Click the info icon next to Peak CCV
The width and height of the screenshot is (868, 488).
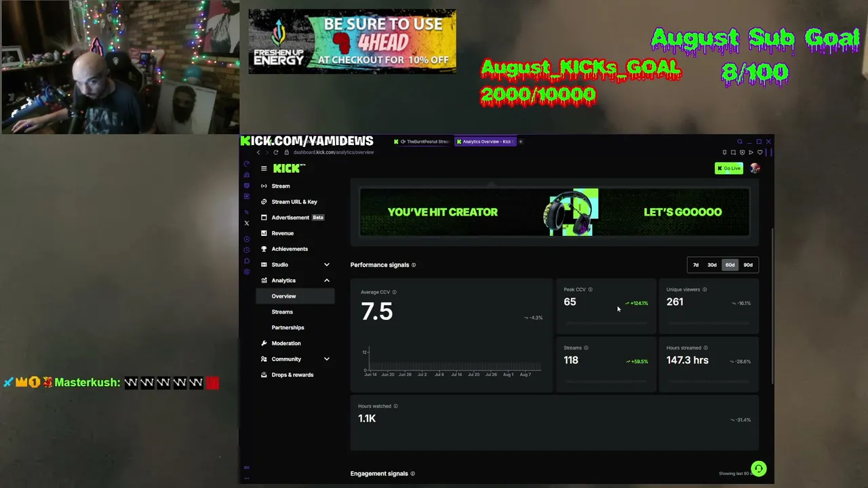(x=590, y=289)
